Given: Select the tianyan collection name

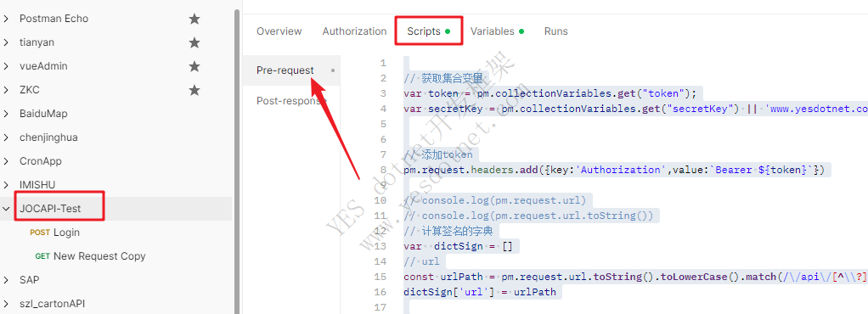Looking at the screenshot, I should [x=37, y=42].
